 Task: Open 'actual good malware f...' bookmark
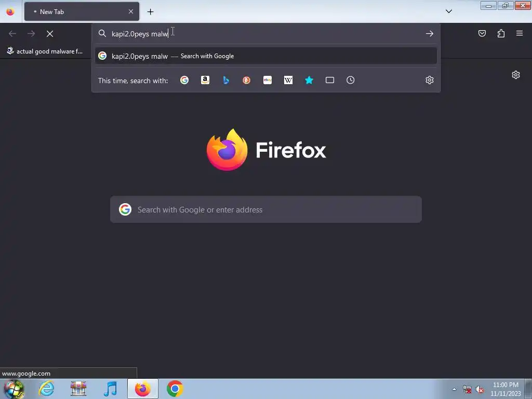pyautogui.click(x=45, y=51)
